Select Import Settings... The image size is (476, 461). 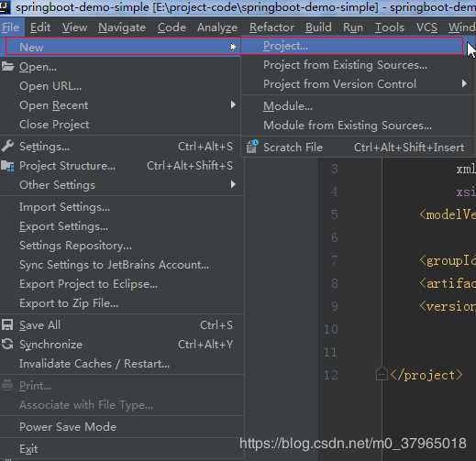coord(121,207)
